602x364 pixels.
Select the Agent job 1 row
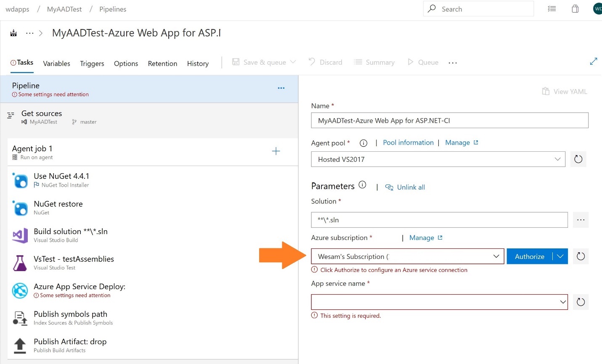(153, 152)
